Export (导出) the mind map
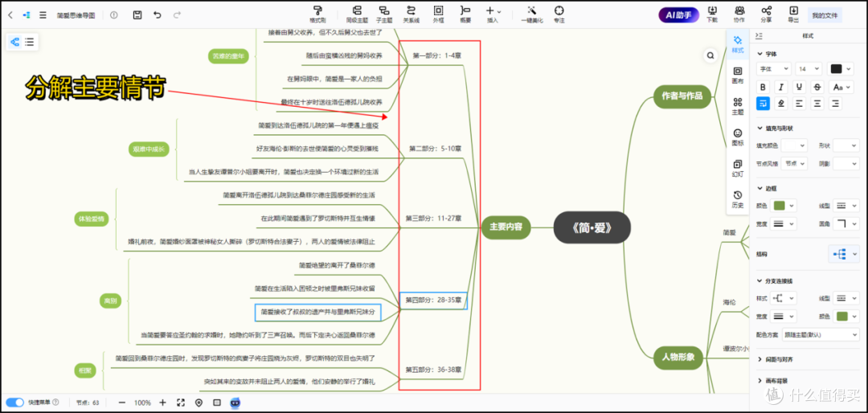The height and width of the screenshot is (413, 868). 793,14
